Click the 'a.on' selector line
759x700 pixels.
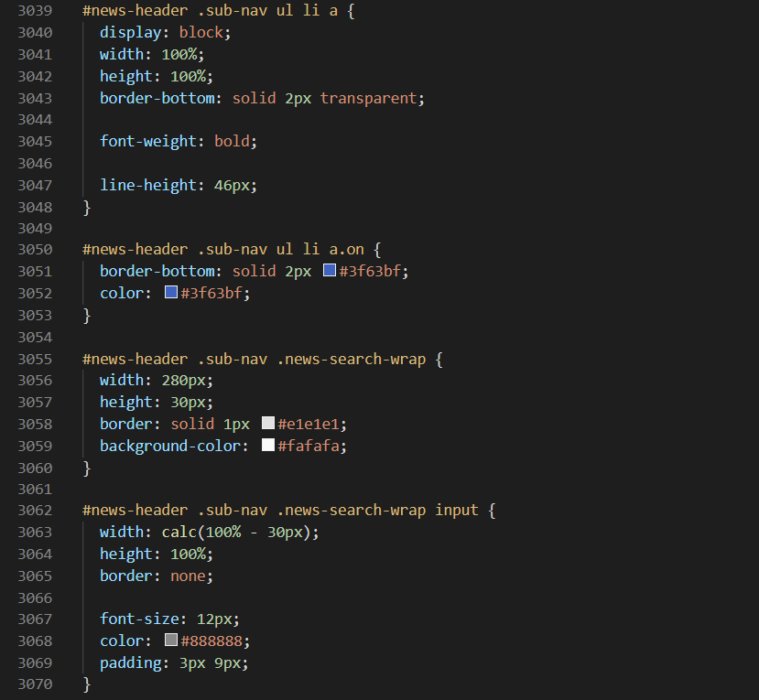pos(232,250)
